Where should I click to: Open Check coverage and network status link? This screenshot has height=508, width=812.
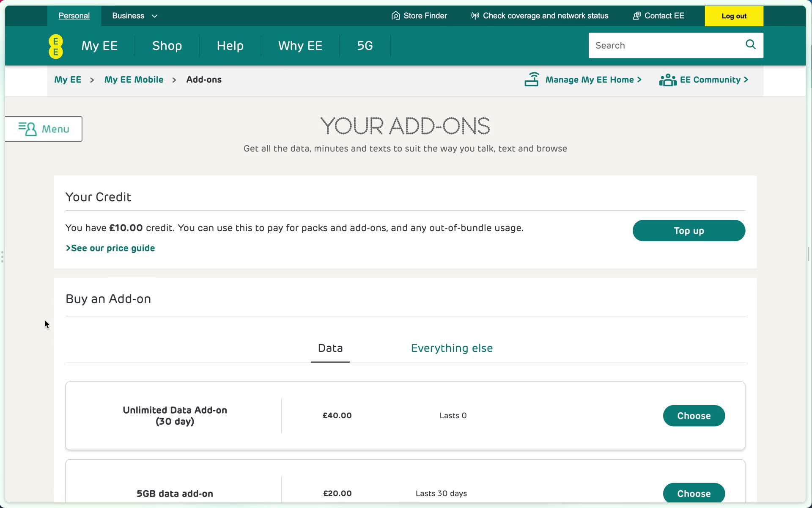pyautogui.click(x=546, y=16)
